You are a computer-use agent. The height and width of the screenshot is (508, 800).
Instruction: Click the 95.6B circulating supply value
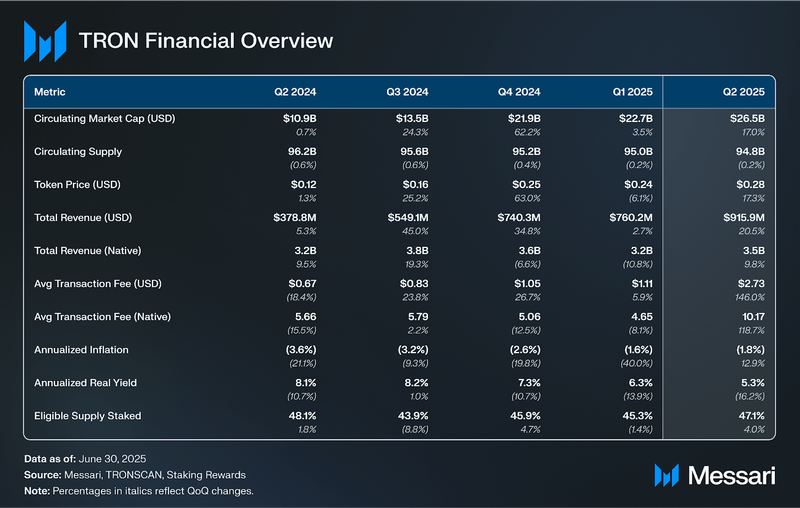coord(414,151)
